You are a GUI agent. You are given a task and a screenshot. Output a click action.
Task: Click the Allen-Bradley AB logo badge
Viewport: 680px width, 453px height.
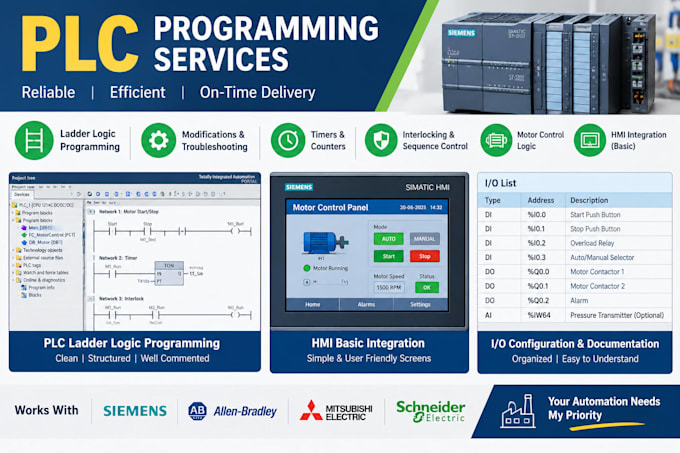(x=197, y=411)
